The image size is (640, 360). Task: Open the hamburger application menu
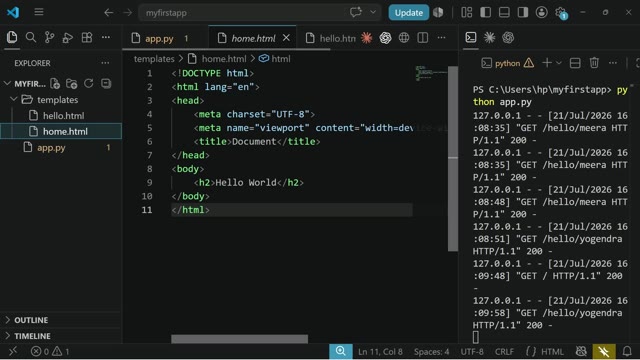click(x=39, y=12)
